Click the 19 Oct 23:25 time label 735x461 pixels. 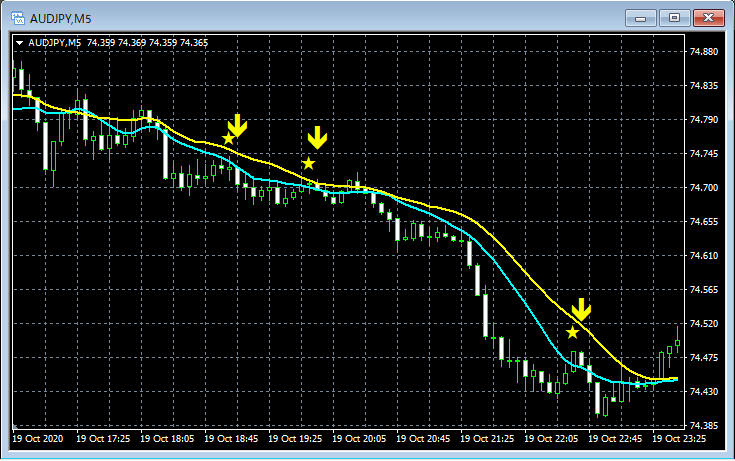(x=679, y=439)
